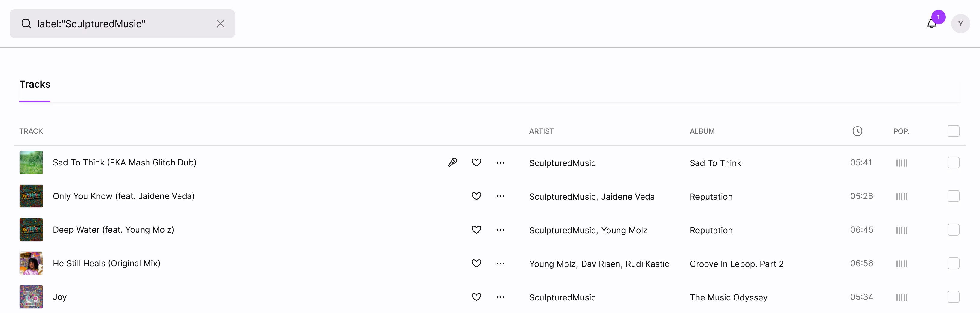Tick the select-all tracks checkbox in header
The height and width of the screenshot is (313, 980).
[953, 131]
